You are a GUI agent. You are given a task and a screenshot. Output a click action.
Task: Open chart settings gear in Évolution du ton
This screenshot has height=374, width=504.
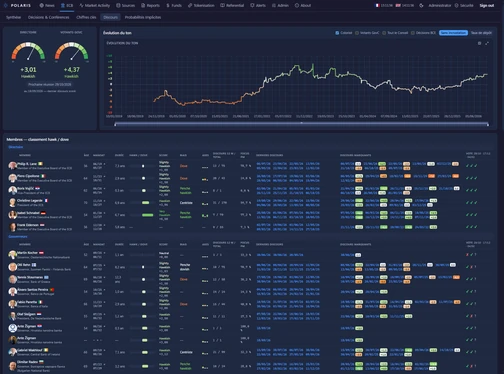(x=479, y=43)
